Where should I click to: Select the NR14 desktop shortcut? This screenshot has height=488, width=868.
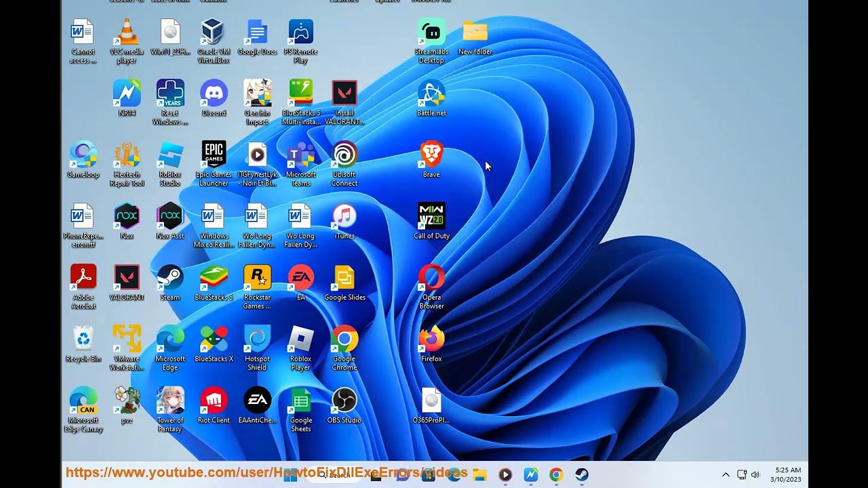point(127,99)
